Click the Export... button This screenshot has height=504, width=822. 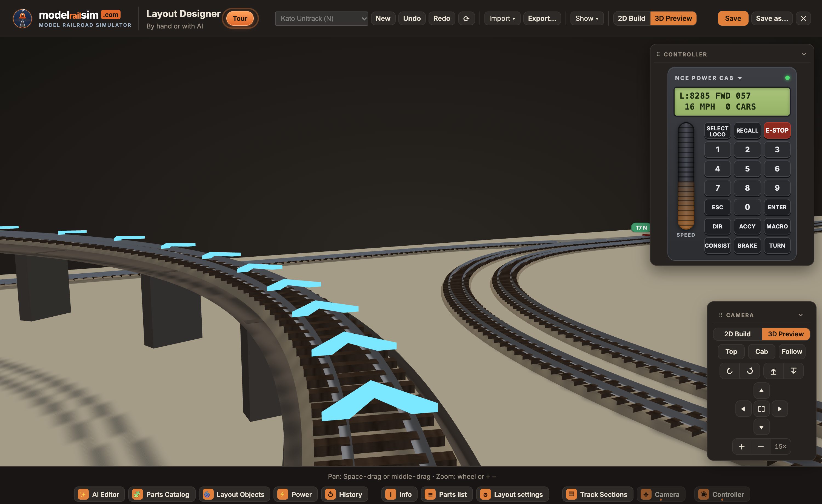(542, 18)
